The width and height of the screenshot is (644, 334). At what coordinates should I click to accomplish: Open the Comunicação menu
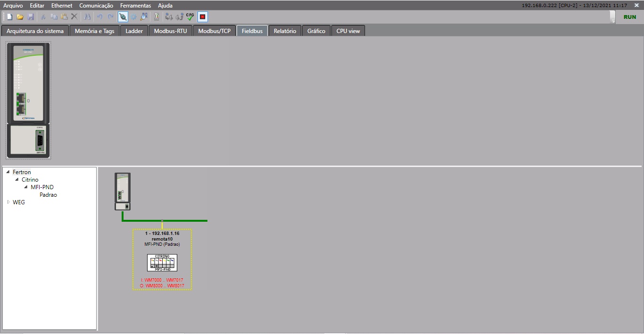click(x=96, y=6)
